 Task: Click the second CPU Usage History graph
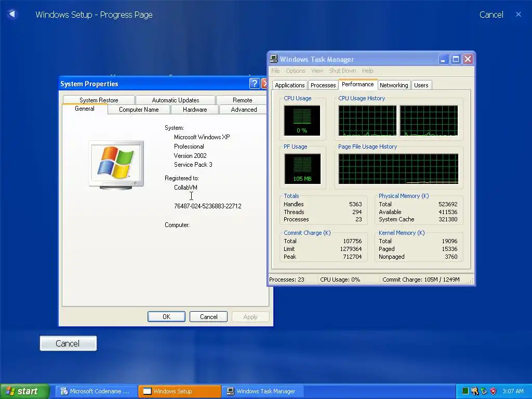point(429,121)
